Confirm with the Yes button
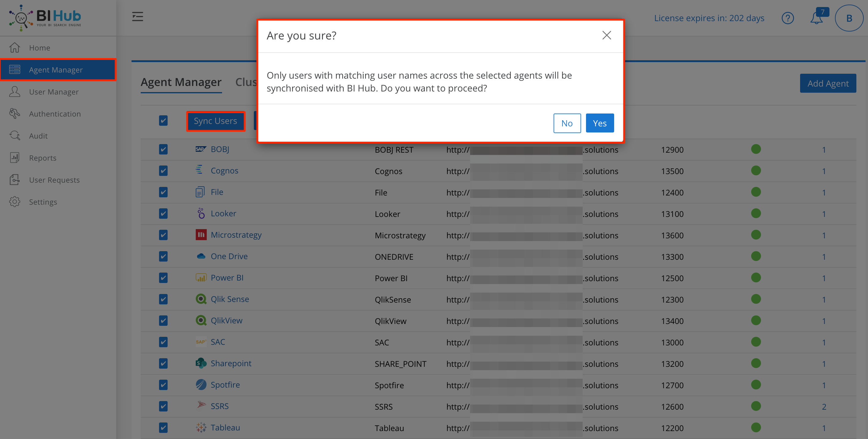Image resolution: width=868 pixels, height=439 pixels. click(x=600, y=123)
